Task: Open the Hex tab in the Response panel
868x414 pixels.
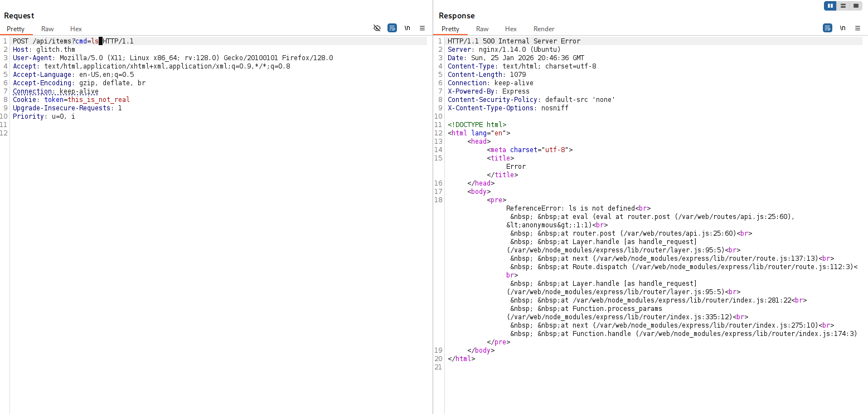Action: (x=511, y=29)
